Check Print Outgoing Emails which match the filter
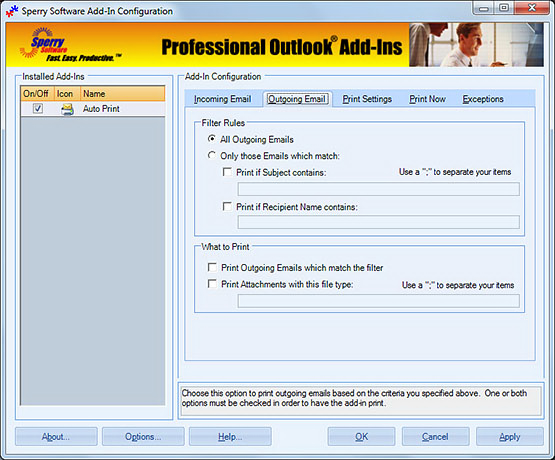The height and width of the screenshot is (460, 555). click(x=212, y=268)
